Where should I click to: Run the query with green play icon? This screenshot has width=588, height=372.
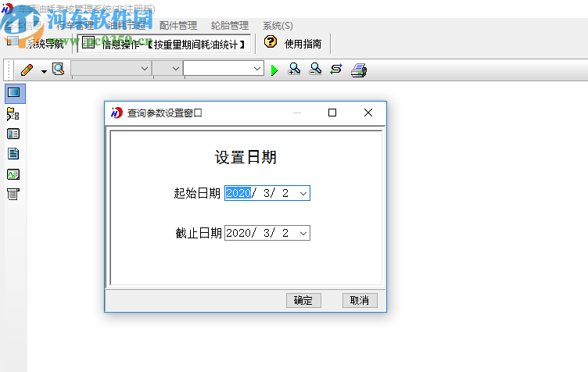(274, 70)
